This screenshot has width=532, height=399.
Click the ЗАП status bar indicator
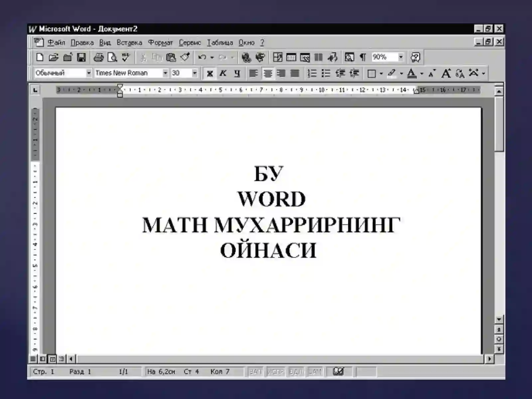pos(255,371)
